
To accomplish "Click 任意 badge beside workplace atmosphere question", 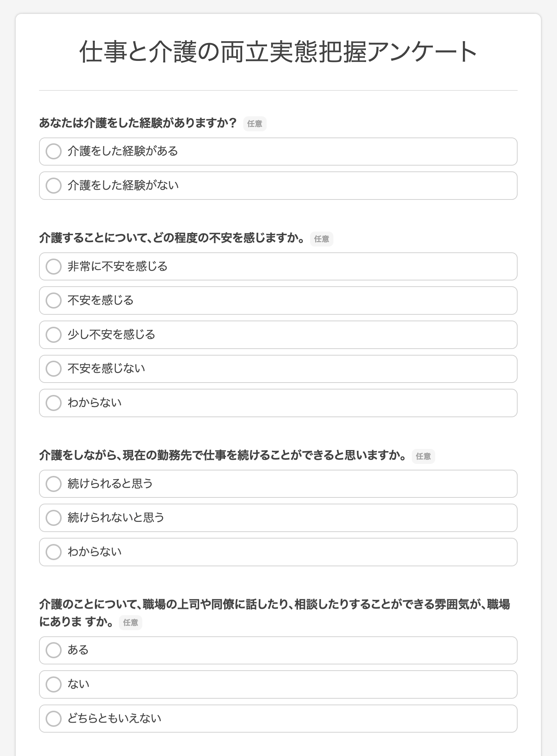I will [130, 623].
